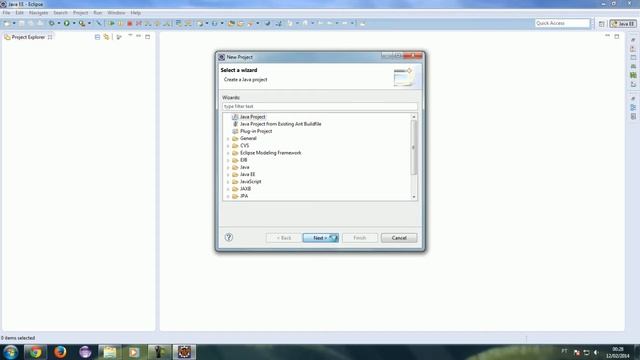The width and height of the screenshot is (640, 360).
Task: Expand the JAXB folder arrow
Action: pos(228,189)
